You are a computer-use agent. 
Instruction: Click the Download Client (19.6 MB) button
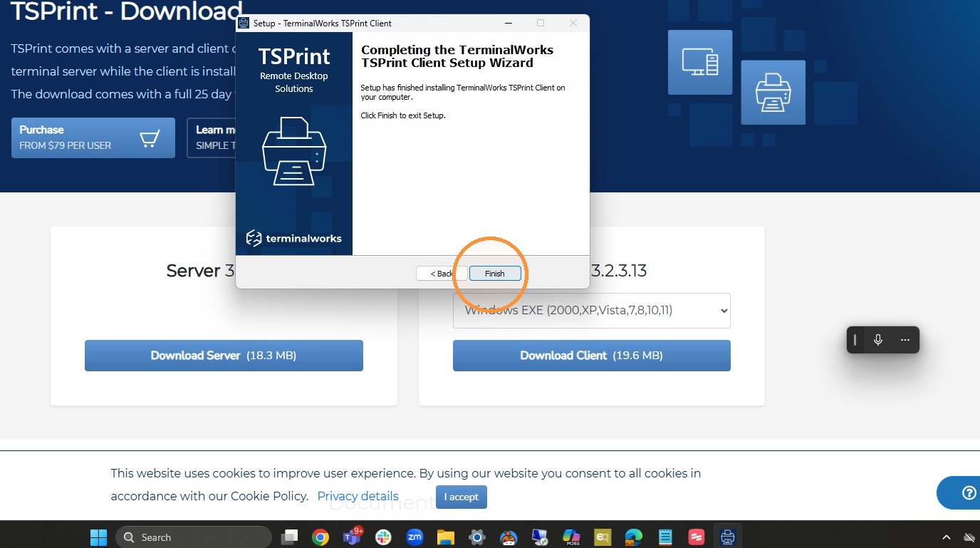click(x=592, y=356)
